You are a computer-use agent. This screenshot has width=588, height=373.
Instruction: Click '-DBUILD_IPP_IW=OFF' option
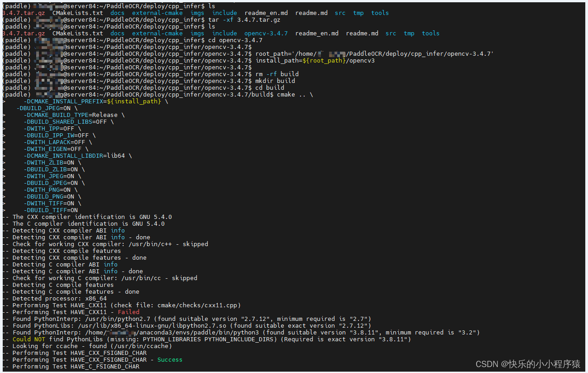tap(56, 136)
